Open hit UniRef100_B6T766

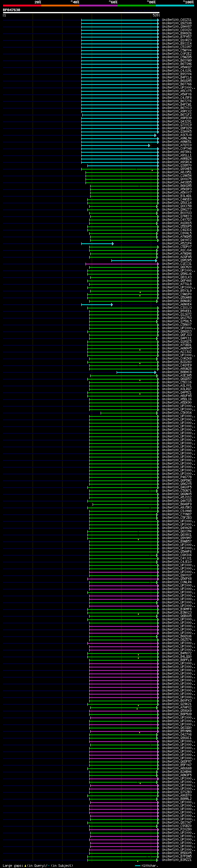click(176, 84)
